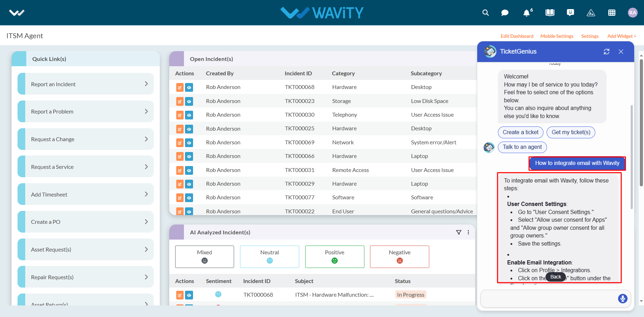This screenshot has width=644, height=317.
Task: Edit incident TKT000029
Action: pyautogui.click(x=180, y=184)
